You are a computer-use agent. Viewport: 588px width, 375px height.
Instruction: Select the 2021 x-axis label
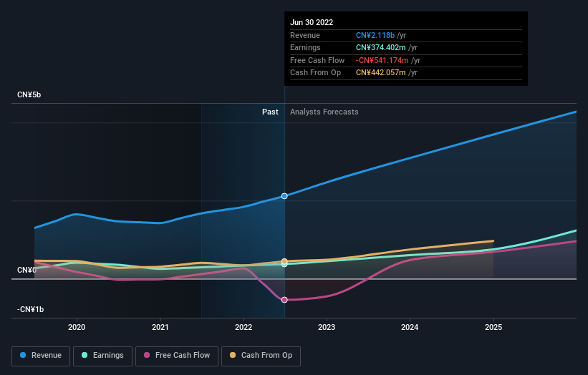pyautogui.click(x=160, y=327)
